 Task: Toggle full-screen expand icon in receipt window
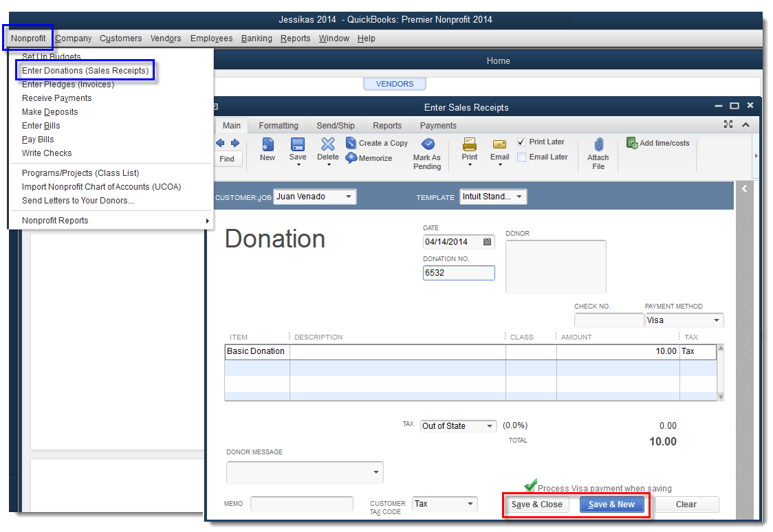(x=728, y=124)
